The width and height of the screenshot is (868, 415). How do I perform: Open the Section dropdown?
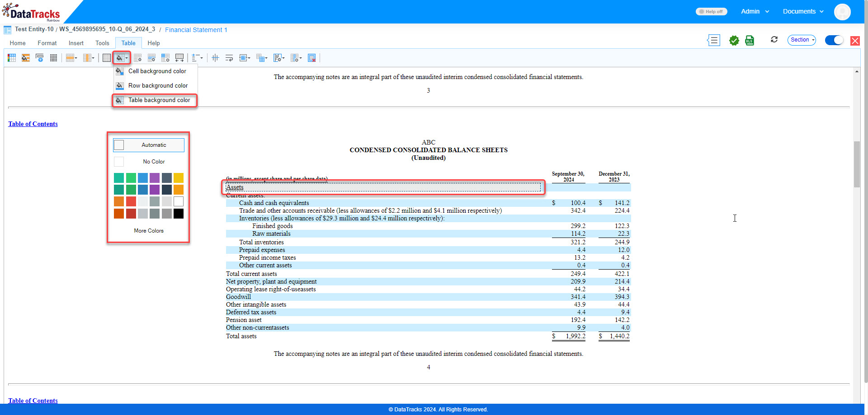802,40
